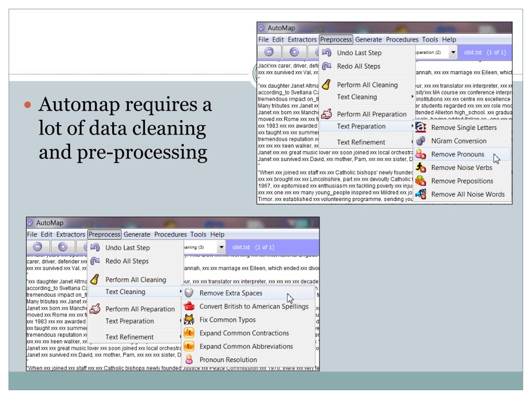Choose Remove All Noise Words menu entry
This screenshot has height=399, width=532.
(462, 194)
